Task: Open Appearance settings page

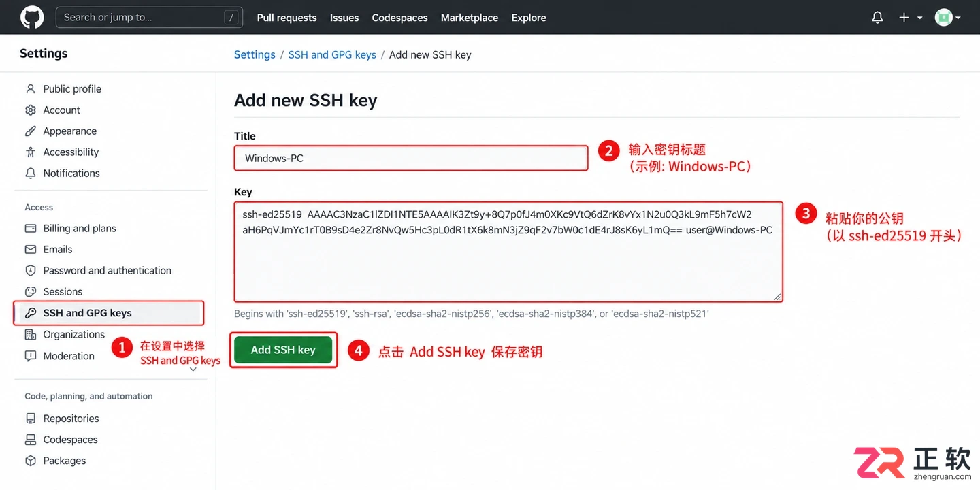Action: click(70, 131)
